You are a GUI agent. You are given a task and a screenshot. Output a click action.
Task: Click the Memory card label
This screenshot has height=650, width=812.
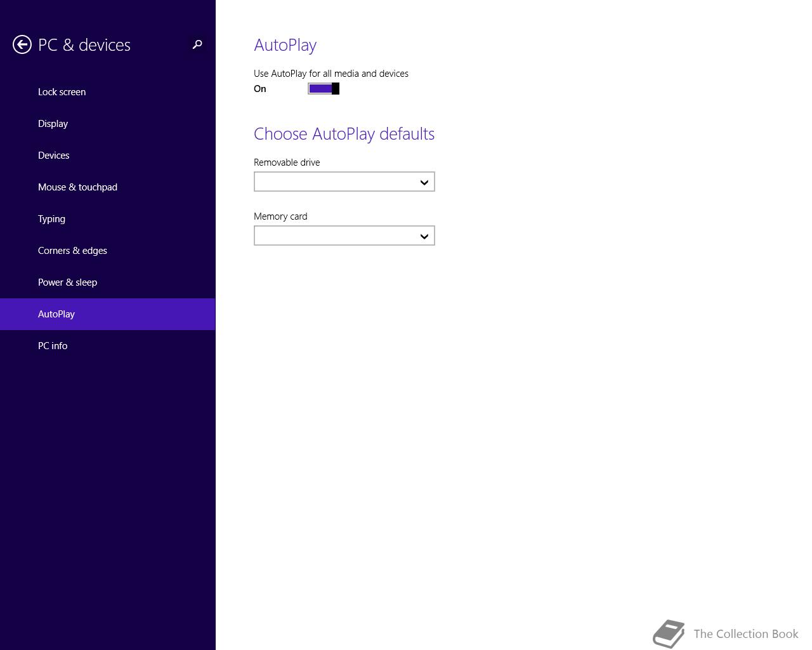(280, 216)
